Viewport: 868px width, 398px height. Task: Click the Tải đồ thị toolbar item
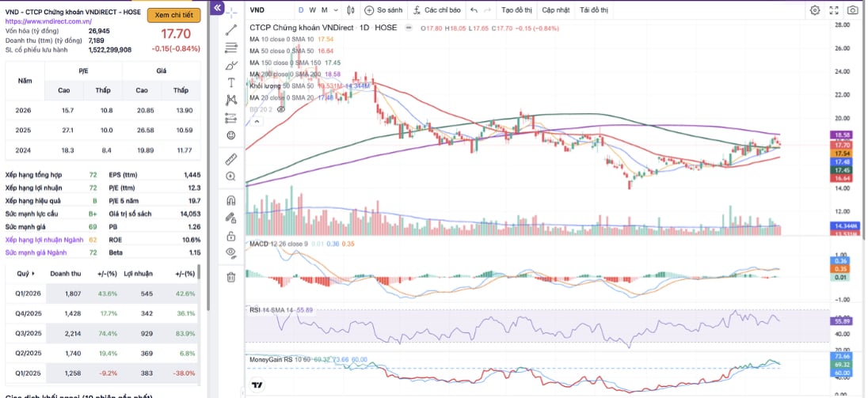593,10
